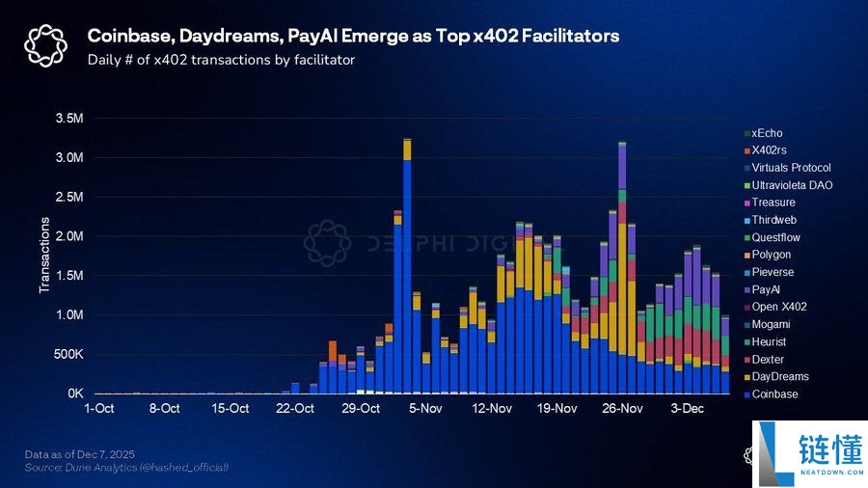
Task: Click the 2.0M y-axis label
Action: 69,236
